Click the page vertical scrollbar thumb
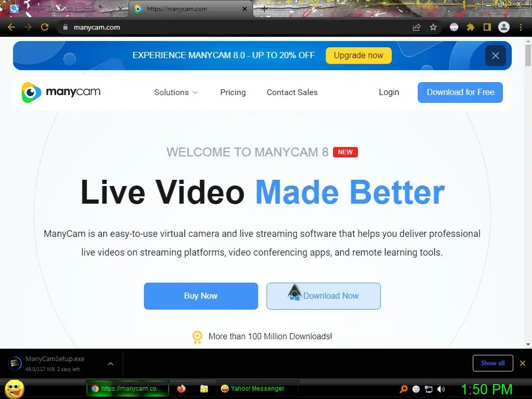The image size is (532, 399). coord(528,55)
